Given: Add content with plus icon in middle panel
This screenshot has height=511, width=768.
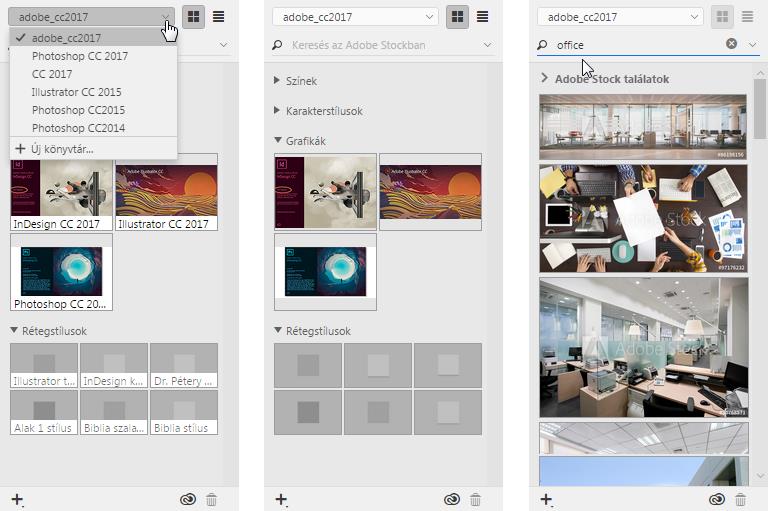Looking at the screenshot, I should click(x=281, y=499).
